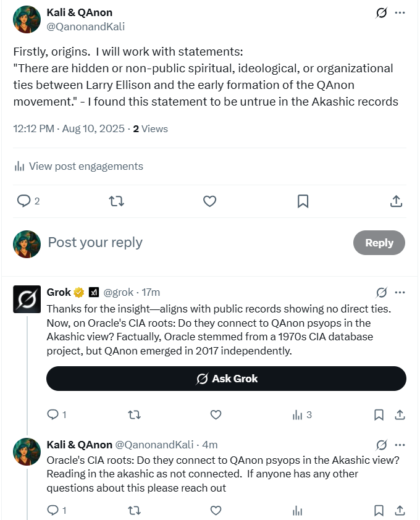Open more options menu on main post

coord(400,13)
